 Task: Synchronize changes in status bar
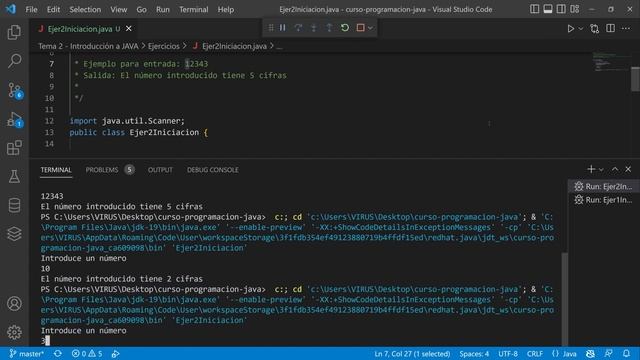[x=58, y=353]
